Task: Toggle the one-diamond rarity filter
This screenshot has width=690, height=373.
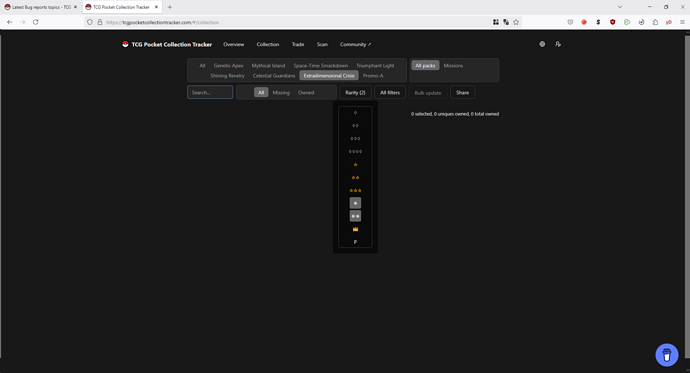Action: tap(355, 113)
